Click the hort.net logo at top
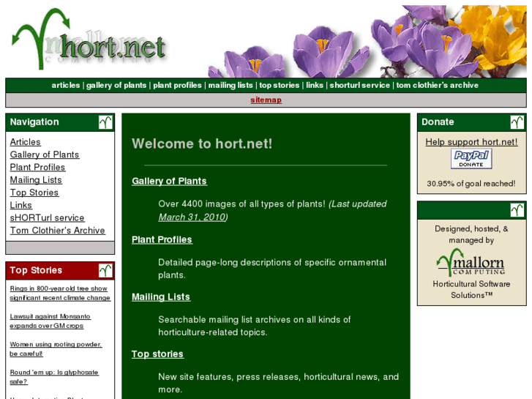 [x=89, y=39]
